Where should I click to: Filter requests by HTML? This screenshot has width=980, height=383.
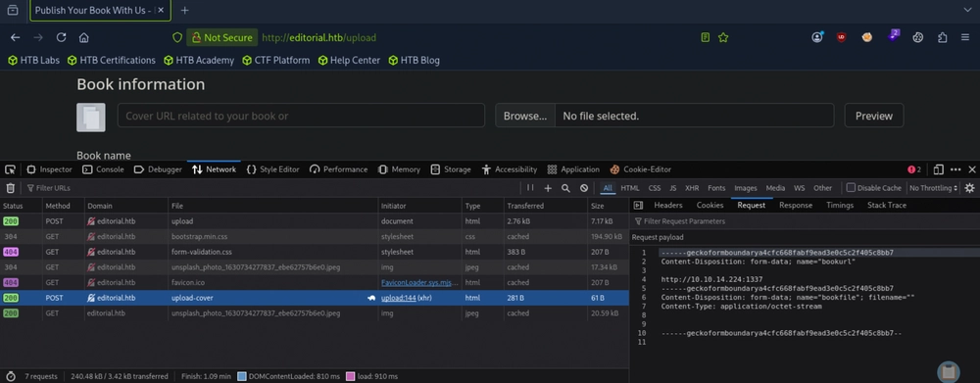click(630, 188)
